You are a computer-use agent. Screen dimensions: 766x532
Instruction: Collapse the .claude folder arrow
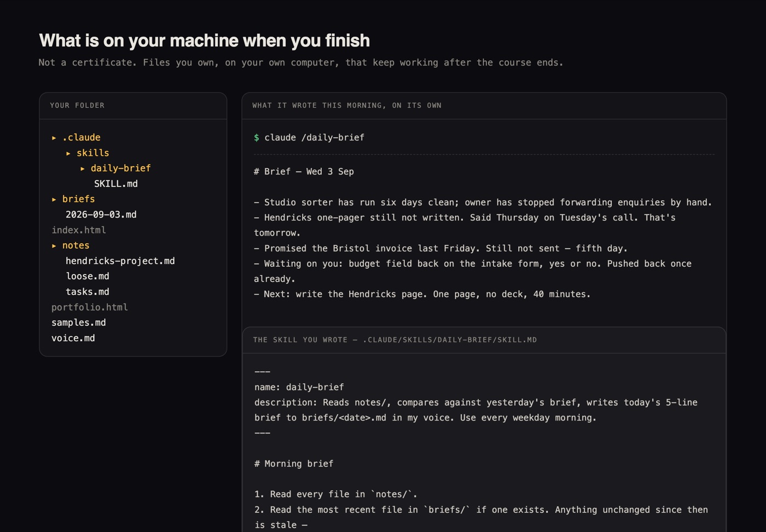[54, 138]
